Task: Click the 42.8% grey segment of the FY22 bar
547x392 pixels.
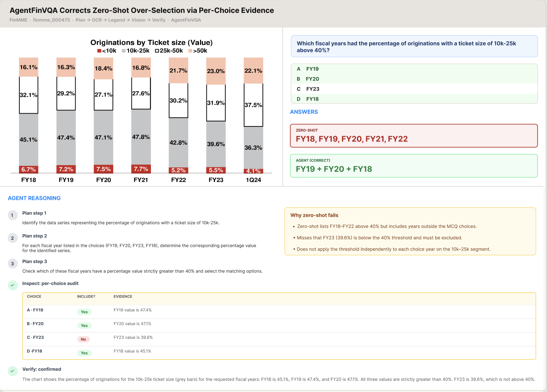Action: [179, 143]
